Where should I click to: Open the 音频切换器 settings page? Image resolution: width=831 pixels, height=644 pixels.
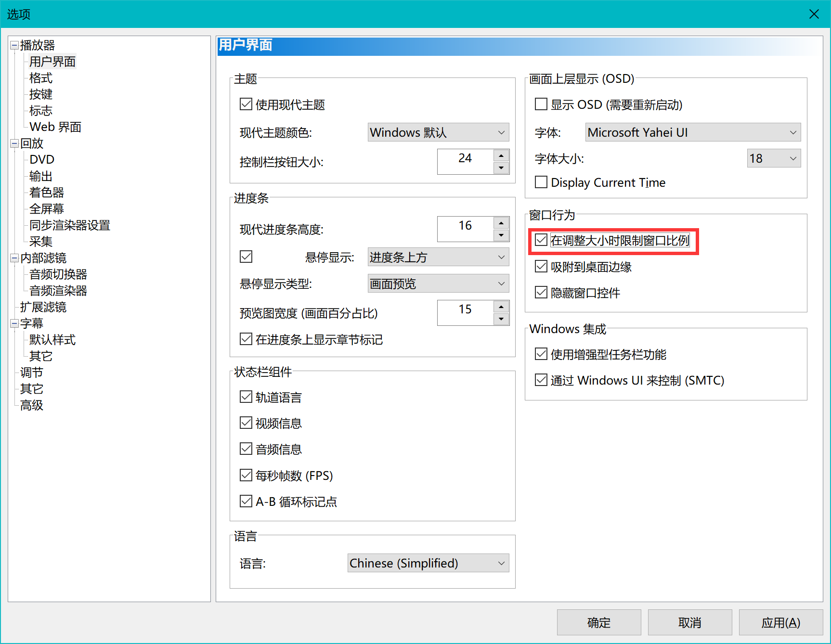[58, 274]
